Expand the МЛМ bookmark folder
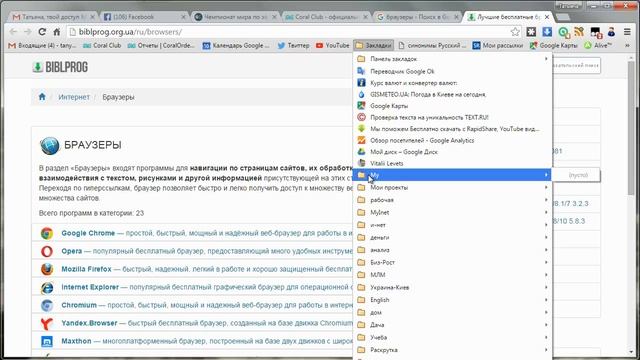The width and height of the screenshot is (640, 360). 452,275
